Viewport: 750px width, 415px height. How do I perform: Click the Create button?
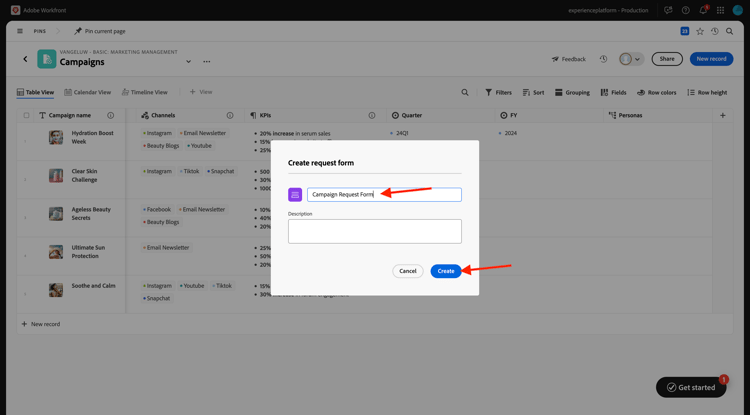point(446,271)
